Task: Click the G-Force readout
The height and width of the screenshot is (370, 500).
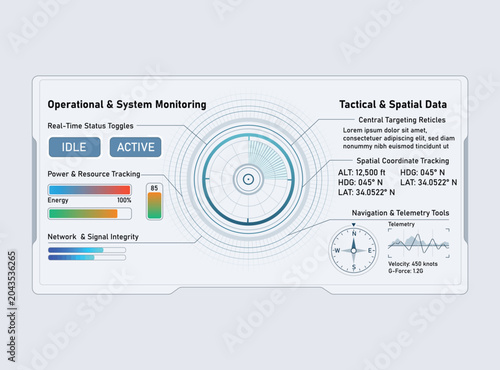Action: [x=405, y=271]
